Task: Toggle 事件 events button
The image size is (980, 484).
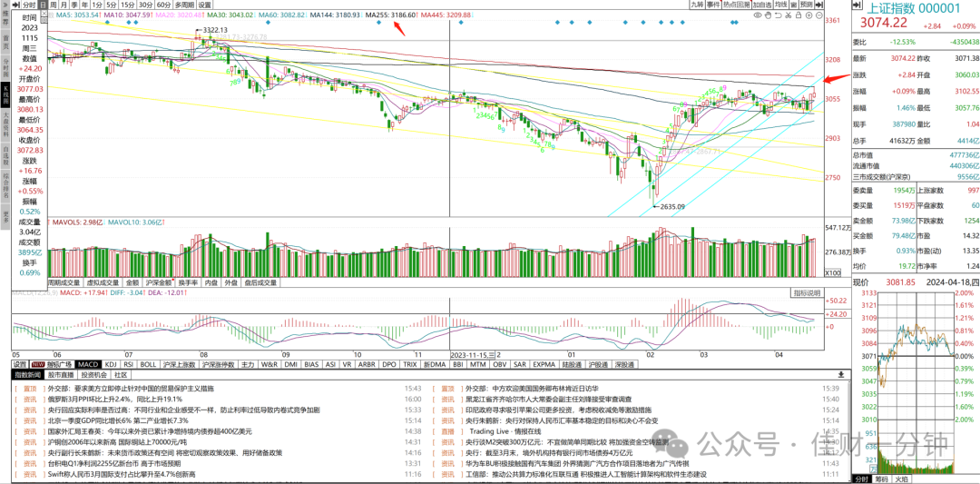Action: [714, 5]
